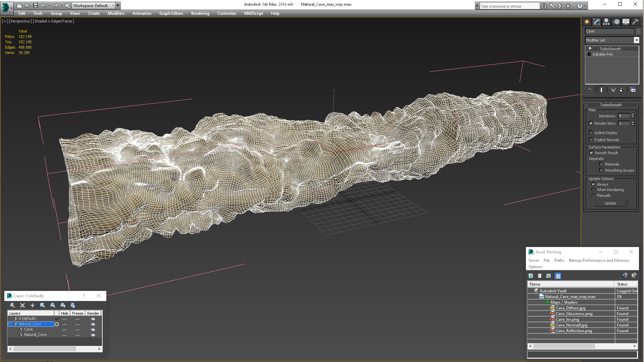Switch Asset Tracking to table view icon
The height and width of the screenshot is (362, 644).
coord(558,276)
